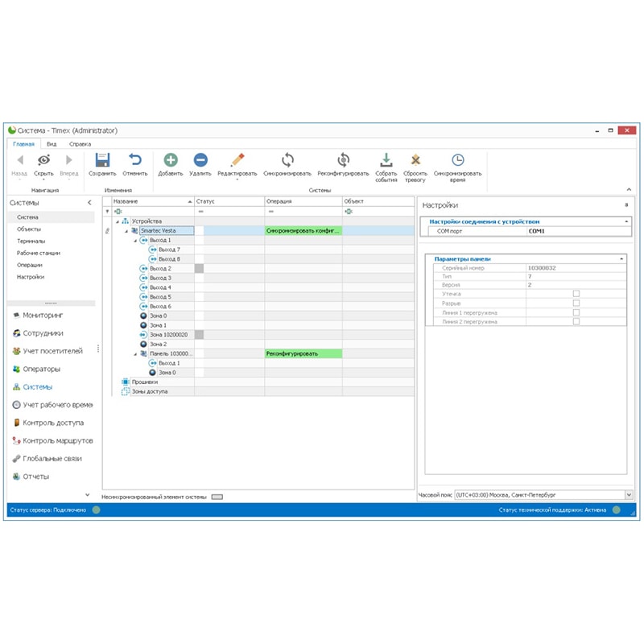This screenshot has height=644, width=644.
Task: Click the blue Удалить minus icon
Action: coord(200,160)
